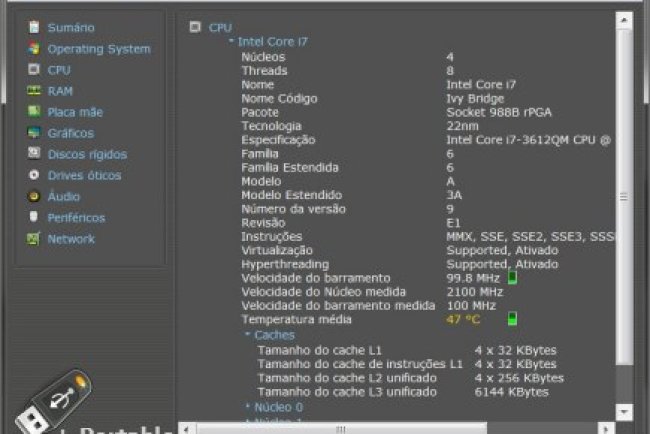Collapse the Caches section

[x=248, y=335]
